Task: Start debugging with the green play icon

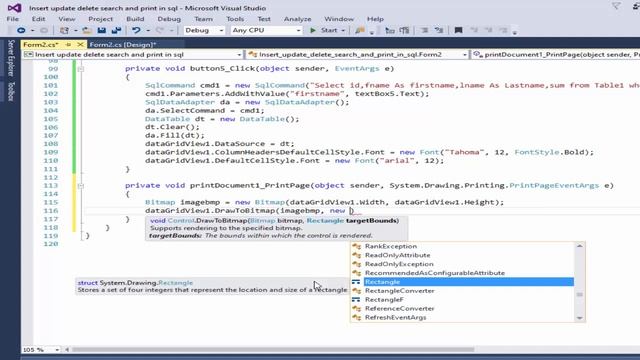Action: (x=313, y=30)
